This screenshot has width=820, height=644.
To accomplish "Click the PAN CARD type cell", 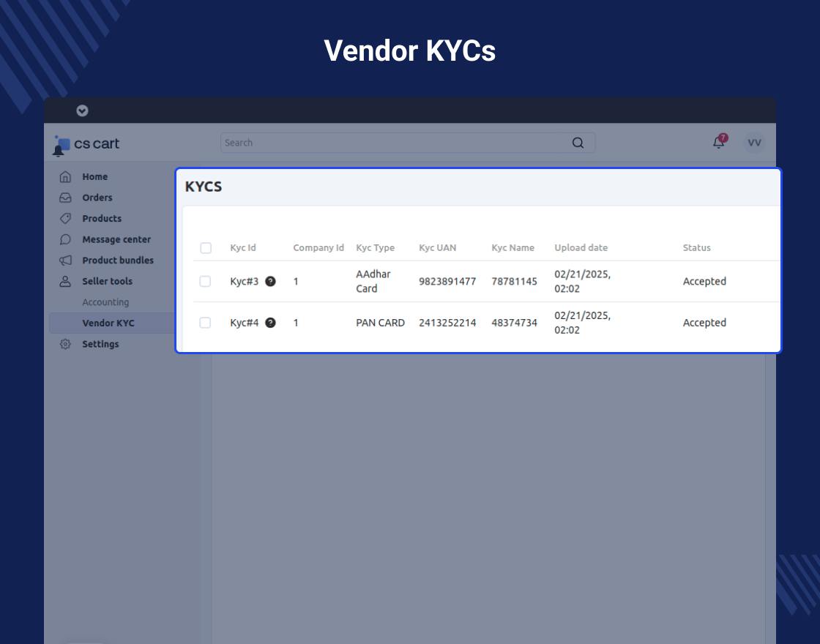I will 380,323.
